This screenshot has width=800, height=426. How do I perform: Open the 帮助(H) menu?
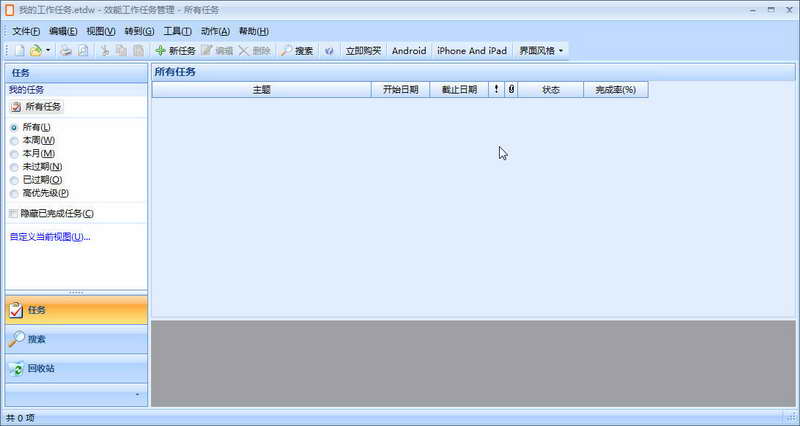pyautogui.click(x=254, y=31)
